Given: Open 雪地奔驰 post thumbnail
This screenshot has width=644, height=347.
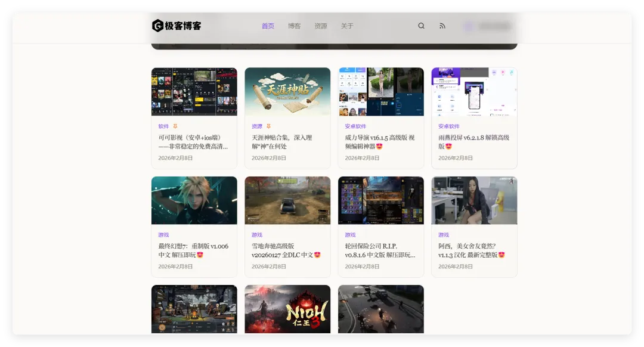Looking at the screenshot, I should tap(287, 200).
